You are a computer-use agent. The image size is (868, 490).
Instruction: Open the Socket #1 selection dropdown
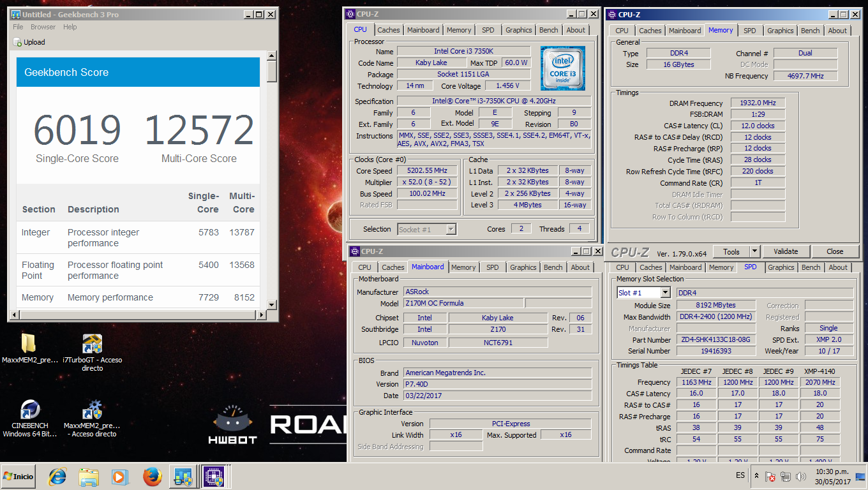(x=451, y=229)
